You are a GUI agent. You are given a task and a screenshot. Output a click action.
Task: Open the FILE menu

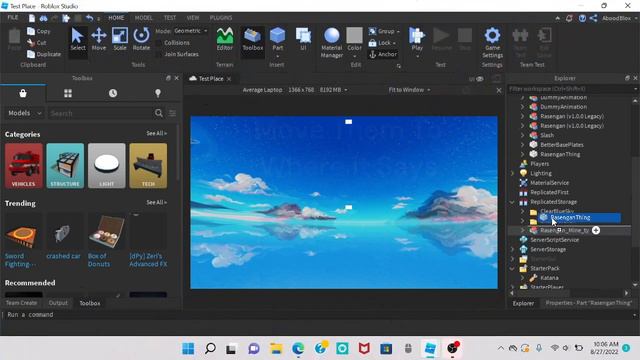13,18
